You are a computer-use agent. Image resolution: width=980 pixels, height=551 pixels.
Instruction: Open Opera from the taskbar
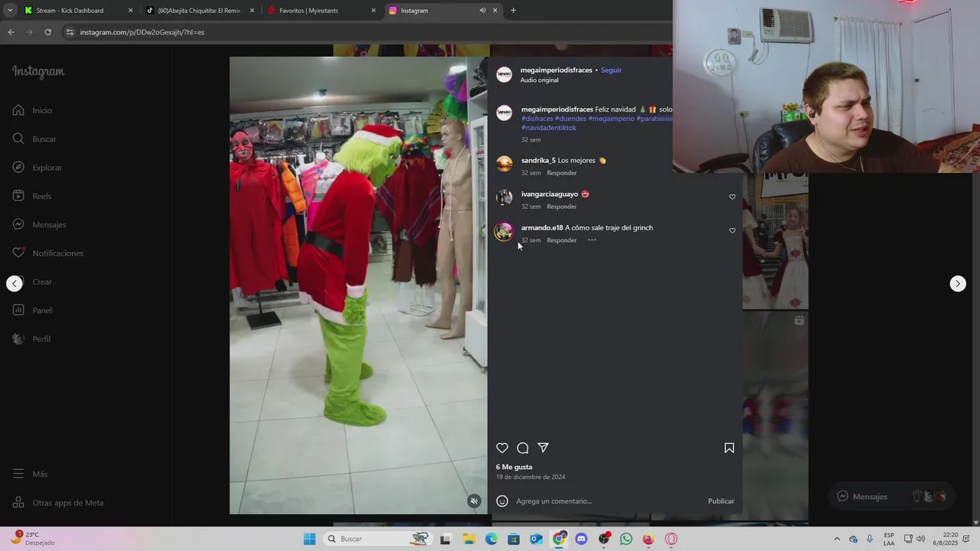(671, 539)
